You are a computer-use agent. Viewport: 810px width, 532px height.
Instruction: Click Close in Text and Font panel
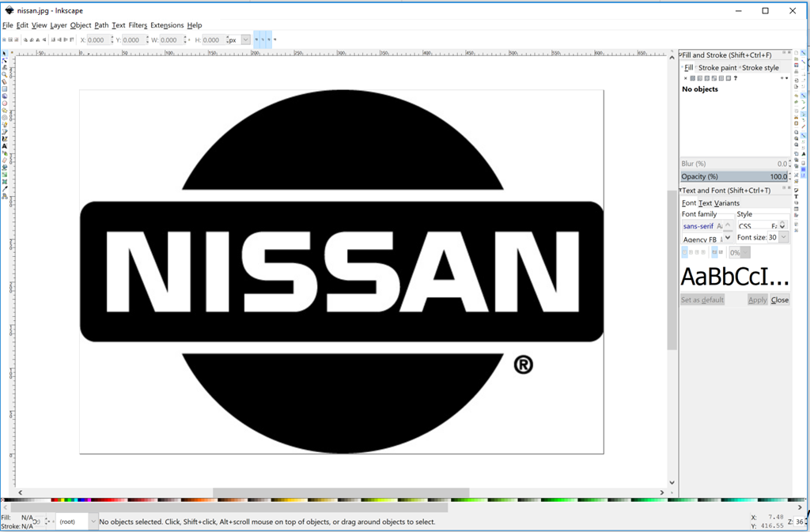780,300
